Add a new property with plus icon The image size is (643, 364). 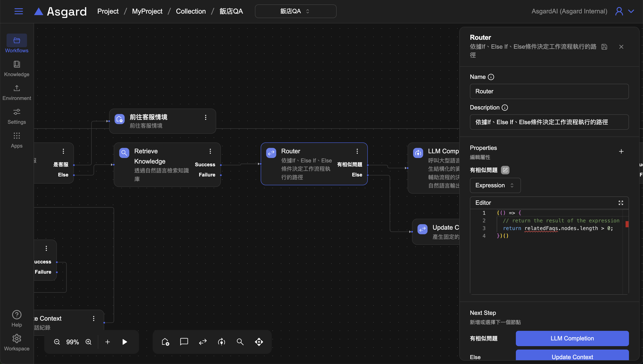(x=621, y=151)
